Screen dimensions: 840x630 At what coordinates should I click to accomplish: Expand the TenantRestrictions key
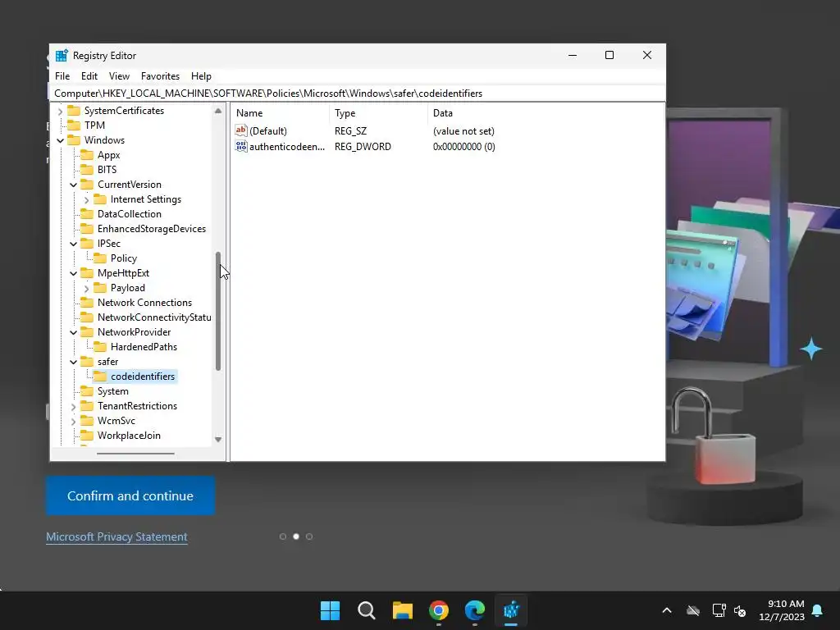click(x=73, y=407)
